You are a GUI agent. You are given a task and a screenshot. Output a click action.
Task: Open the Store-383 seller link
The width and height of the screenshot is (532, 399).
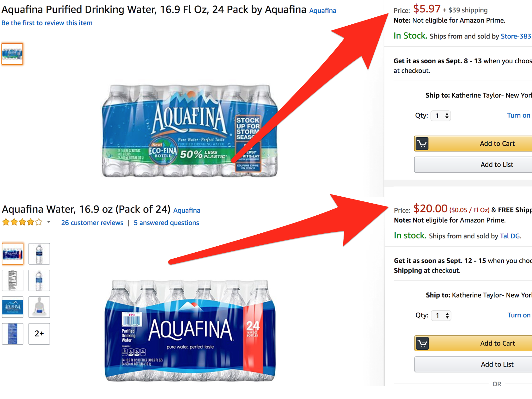(516, 36)
